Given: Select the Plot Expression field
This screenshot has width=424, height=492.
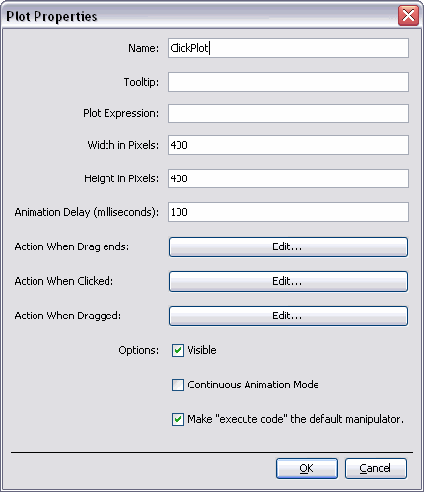Looking at the screenshot, I should coord(288,113).
